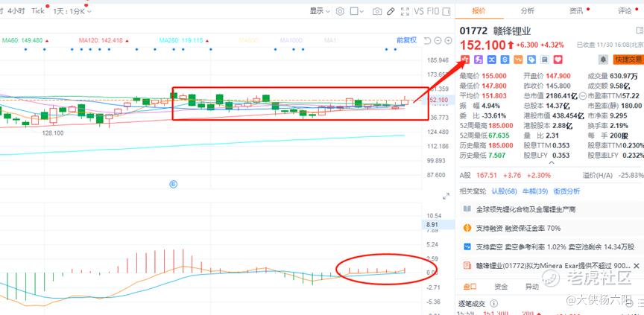Click the blue shuffle arrows badge icon
This screenshot has width=644, height=315.
(x=492, y=60)
